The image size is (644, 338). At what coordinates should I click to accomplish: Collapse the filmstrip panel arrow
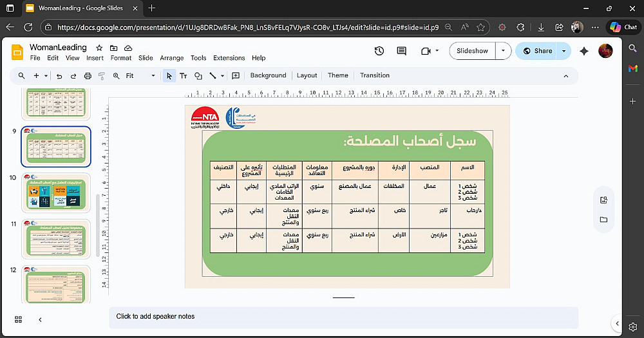click(x=40, y=319)
